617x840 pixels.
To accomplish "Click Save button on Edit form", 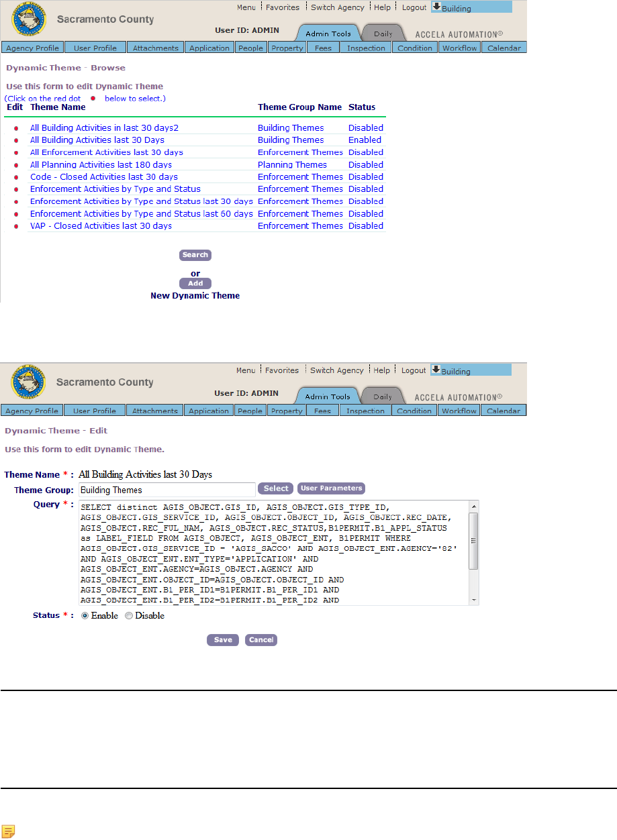I will point(223,640).
